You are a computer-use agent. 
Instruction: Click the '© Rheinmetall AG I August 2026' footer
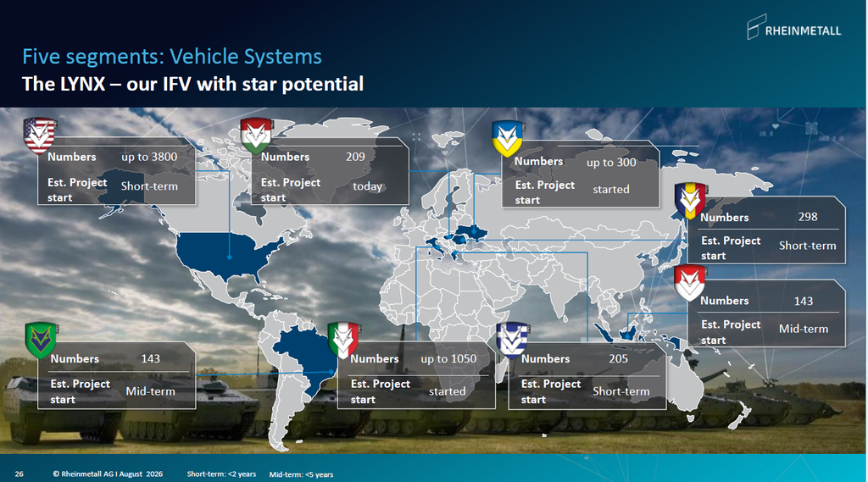108,474
